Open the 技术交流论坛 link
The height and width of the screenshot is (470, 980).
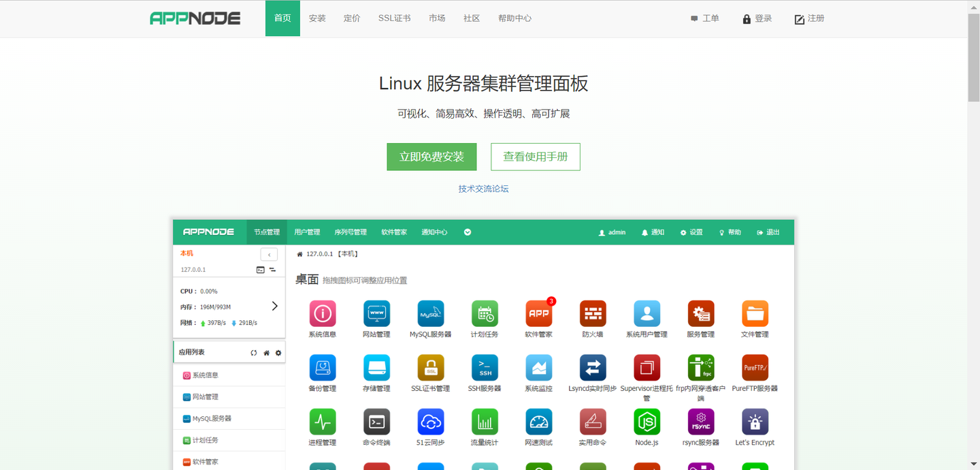point(483,189)
